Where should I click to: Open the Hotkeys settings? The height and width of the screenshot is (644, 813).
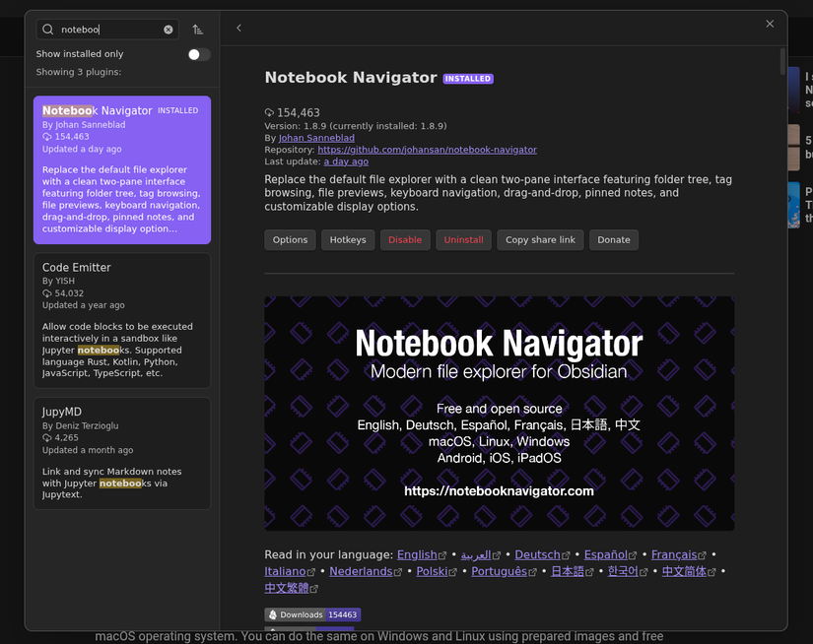click(x=347, y=239)
